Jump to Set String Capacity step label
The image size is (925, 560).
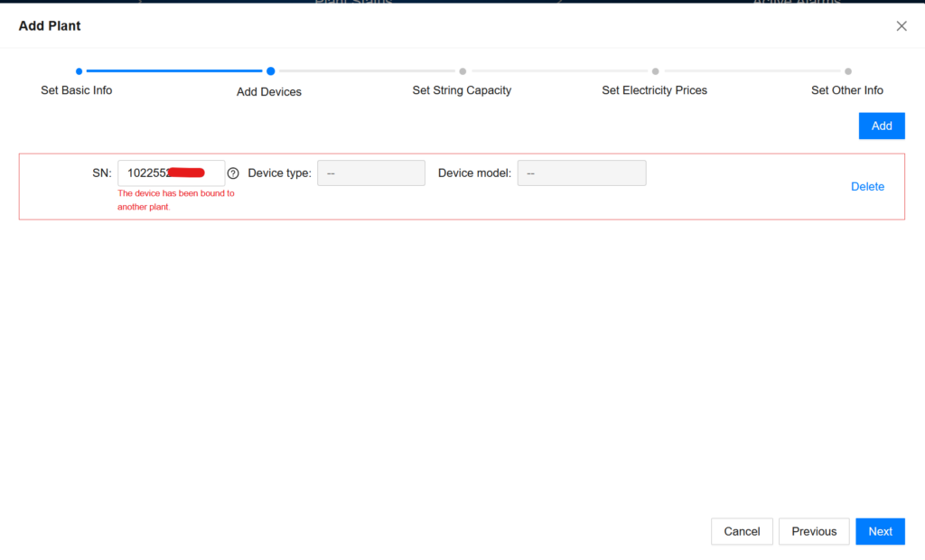click(x=462, y=90)
